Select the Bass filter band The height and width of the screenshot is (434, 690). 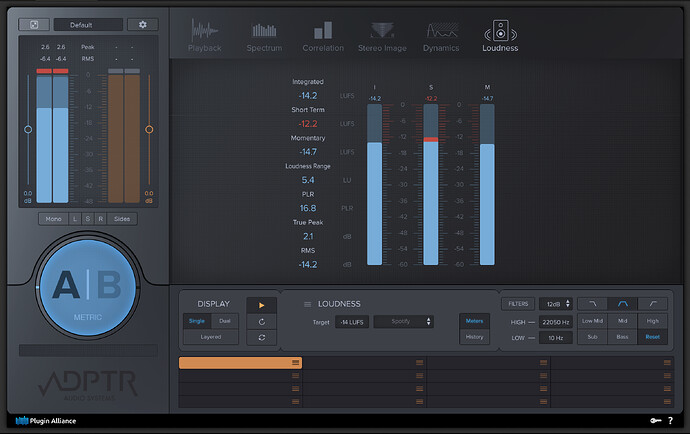point(622,337)
